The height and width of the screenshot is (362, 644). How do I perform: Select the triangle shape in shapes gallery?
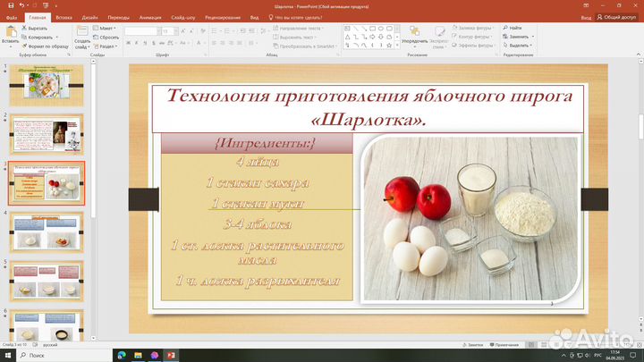tap(347, 37)
